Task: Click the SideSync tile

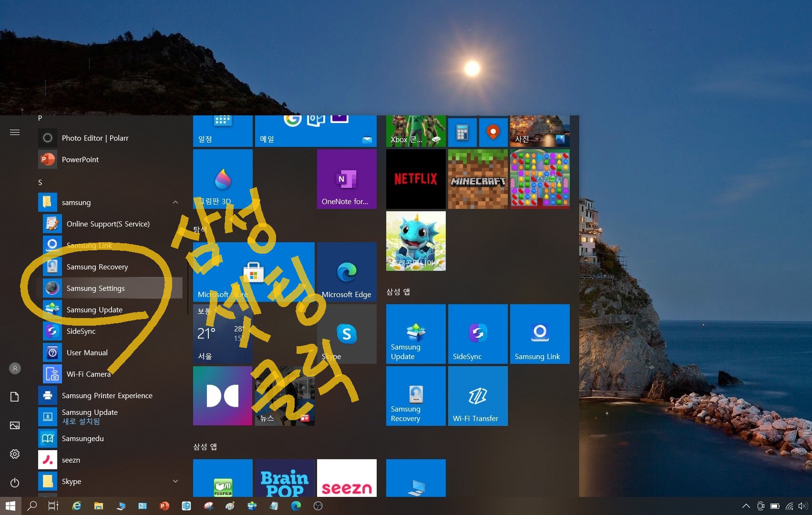Action: (478, 334)
